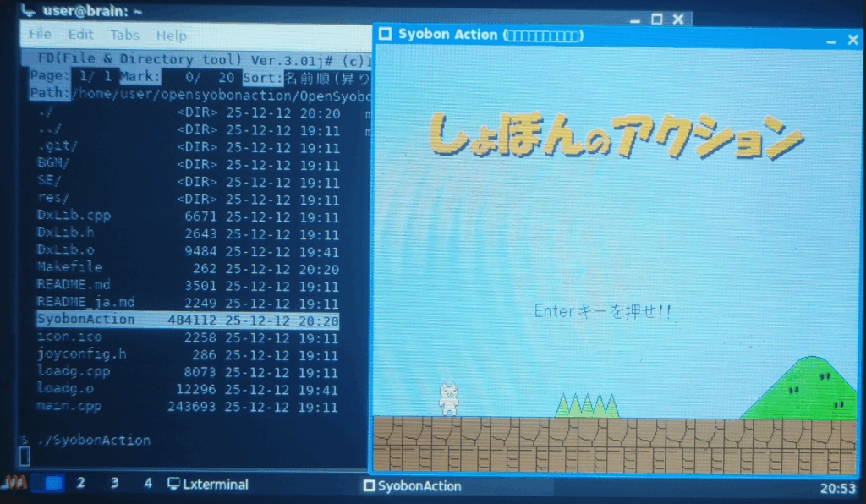Click the terminal icon in the title bar
The image size is (866, 504).
28,11
